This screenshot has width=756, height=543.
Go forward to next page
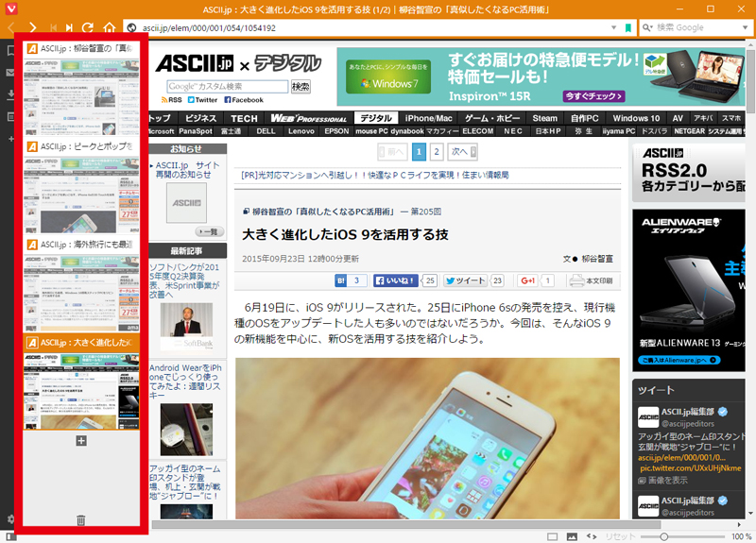pos(32,27)
